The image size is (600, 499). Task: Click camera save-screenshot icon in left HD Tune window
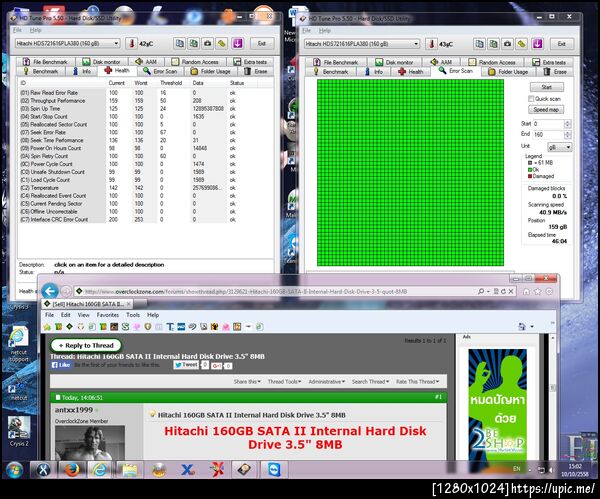pos(208,43)
